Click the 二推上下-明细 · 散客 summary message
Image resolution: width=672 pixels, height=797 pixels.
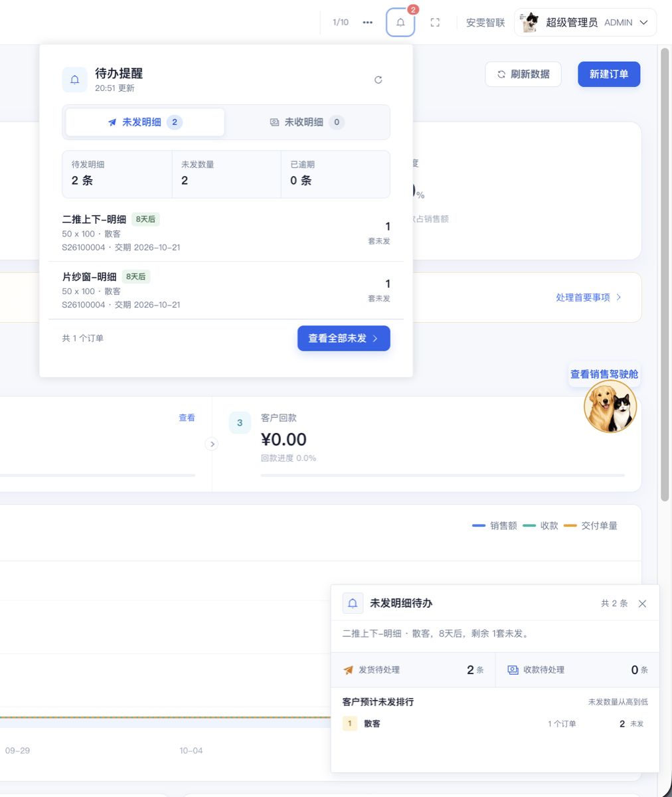pyautogui.click(x=437, y=634)
